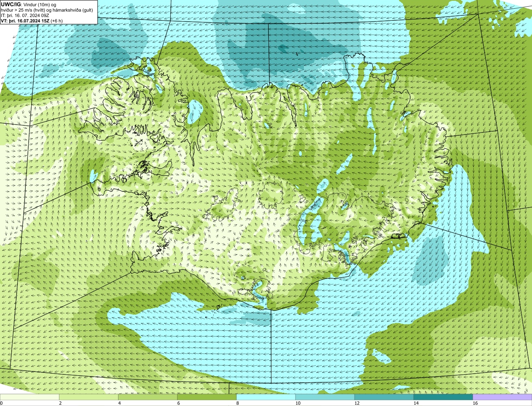Select the 2–4 m/s light green legend swatch
The height and width of the screenshot is (406, 532).
click(89, 397)
